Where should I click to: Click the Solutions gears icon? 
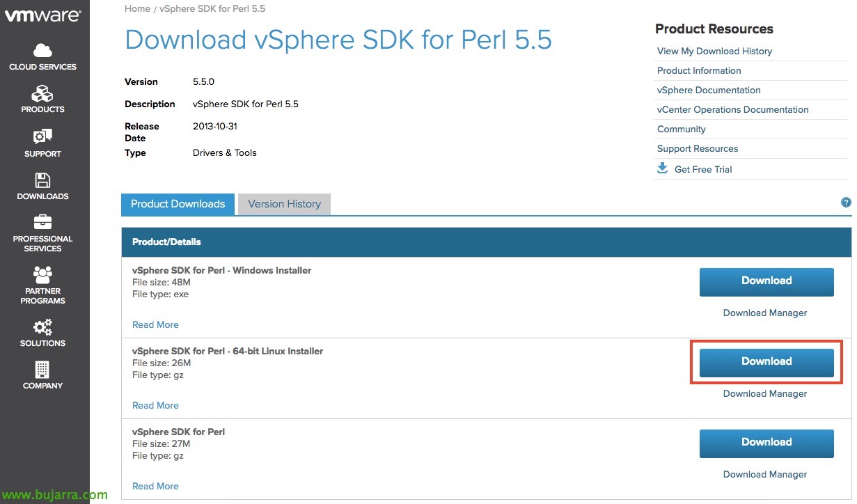pyautogui.click(x=42, y=326)
